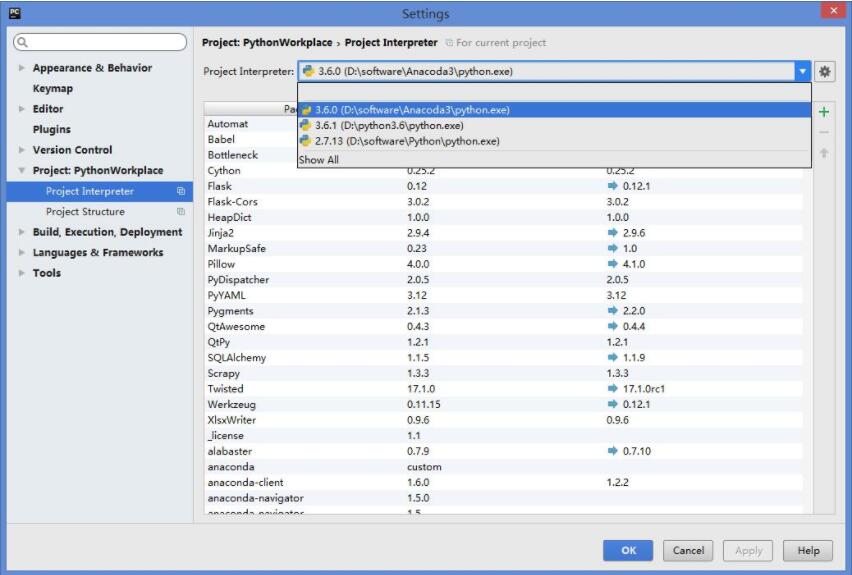Click the PyCharm icon in title bar

15,13
